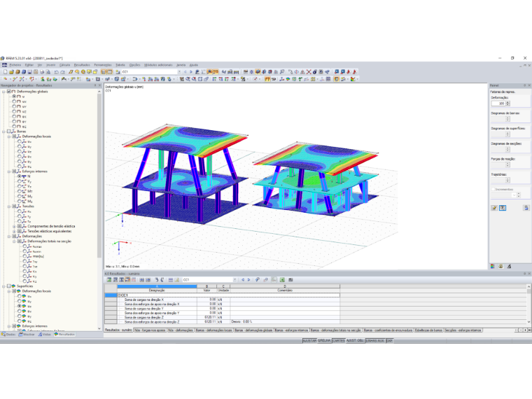This screenshot has height=399, width=532.
Task: Toggle the Deformações globais checkbox
Action: 9,92
